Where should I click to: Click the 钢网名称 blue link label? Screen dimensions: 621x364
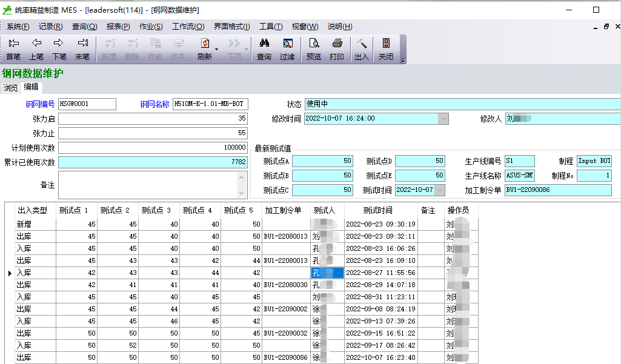pyautogui.click(x=154, y=104)
